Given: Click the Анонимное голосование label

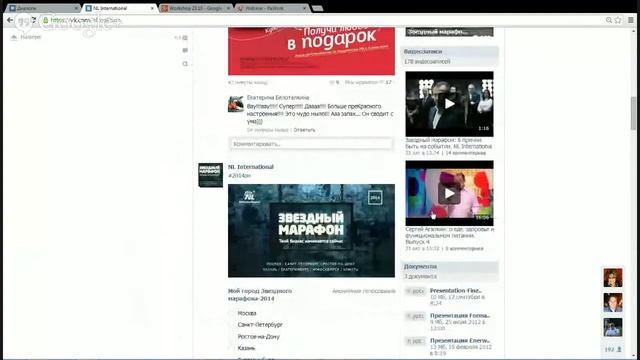Looking at the screenshot, I should [364, 291].
